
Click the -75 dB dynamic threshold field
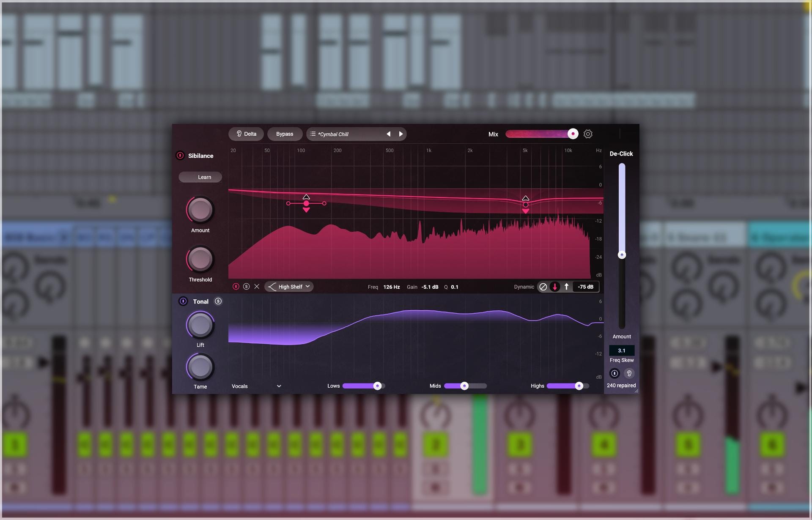[586, 287]
